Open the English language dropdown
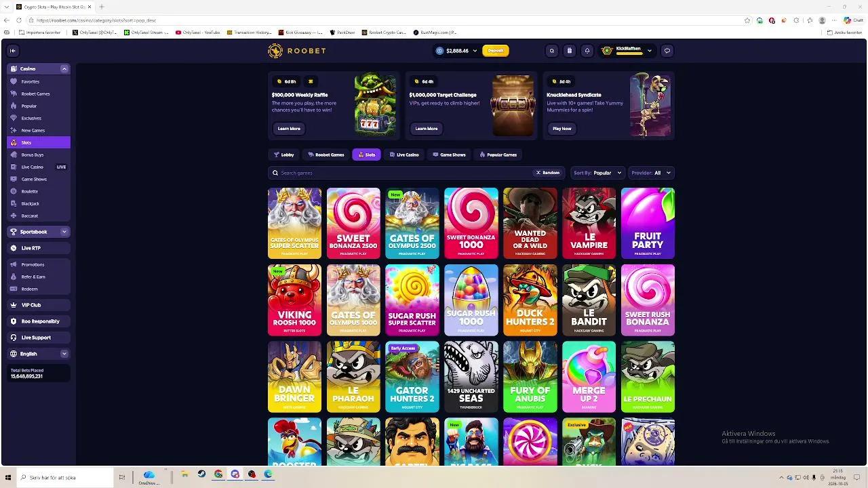868x488 pixels. tap(39, 354)
